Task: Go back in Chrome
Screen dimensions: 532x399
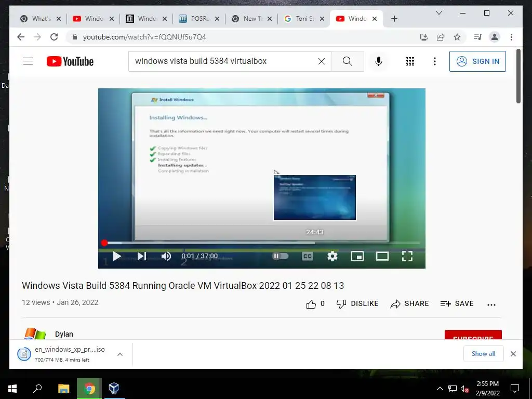Action: (21, 37)
